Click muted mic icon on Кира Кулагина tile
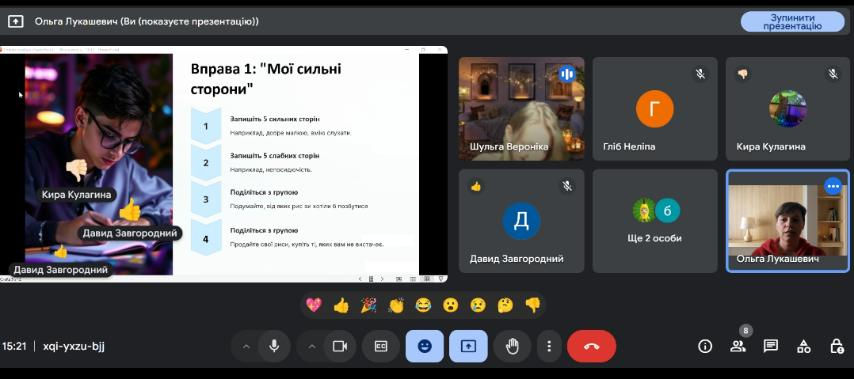Screen dimensions: 854x379 [x=833, y=74]
